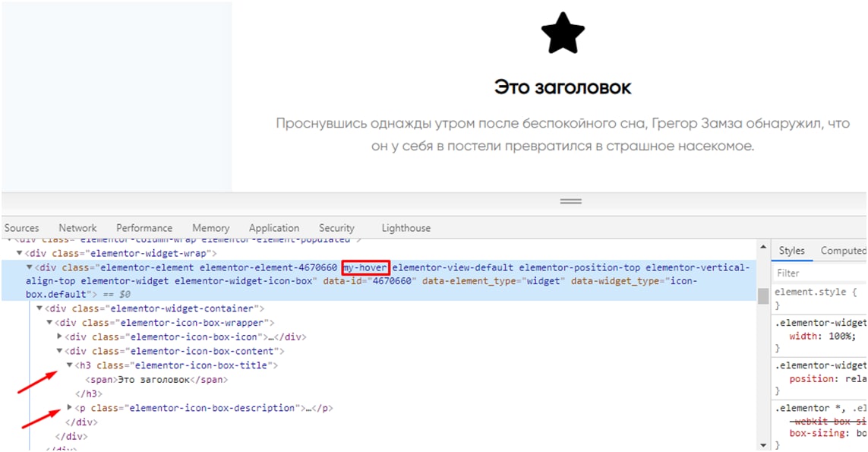Screen dimensions: 868x452
Task: Click the styles Filter input field
Action: [x=820, y=273]
